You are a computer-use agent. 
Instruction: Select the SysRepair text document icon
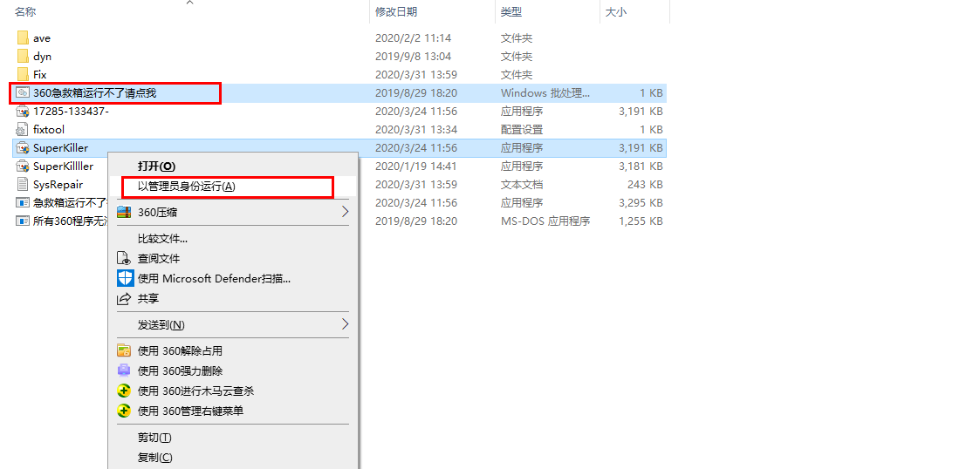(x=23, y=185)
